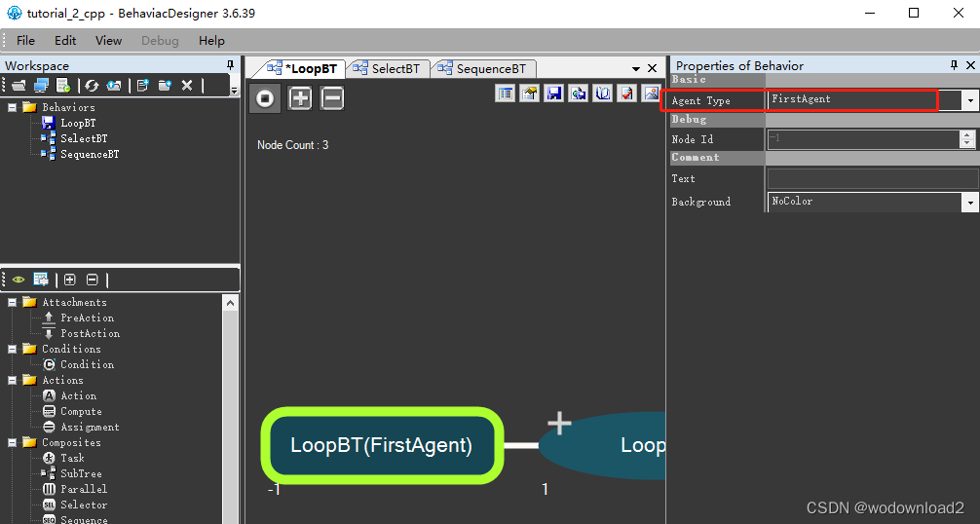The height and width of the screenshot is (524, 980).
Task: Open the Agent Type dropdown
Action: tap(970, 100)
